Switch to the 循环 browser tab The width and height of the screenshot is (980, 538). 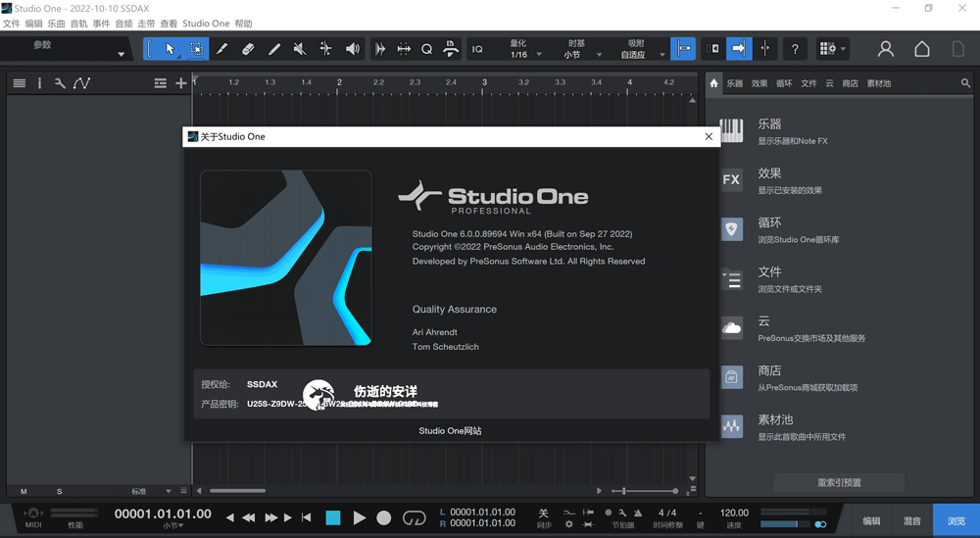784,83
